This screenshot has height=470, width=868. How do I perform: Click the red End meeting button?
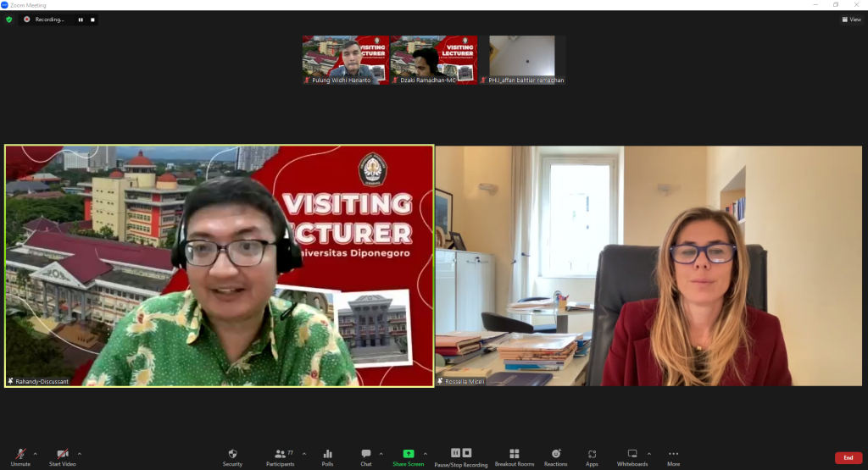click(848, 458)
